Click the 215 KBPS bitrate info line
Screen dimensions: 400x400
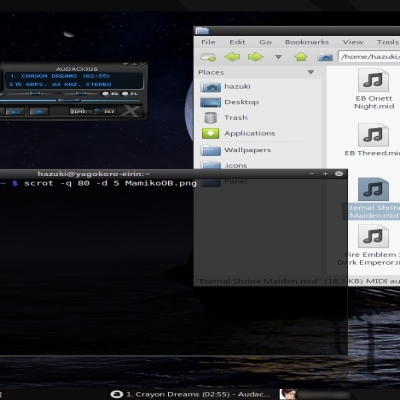(60, 84)
